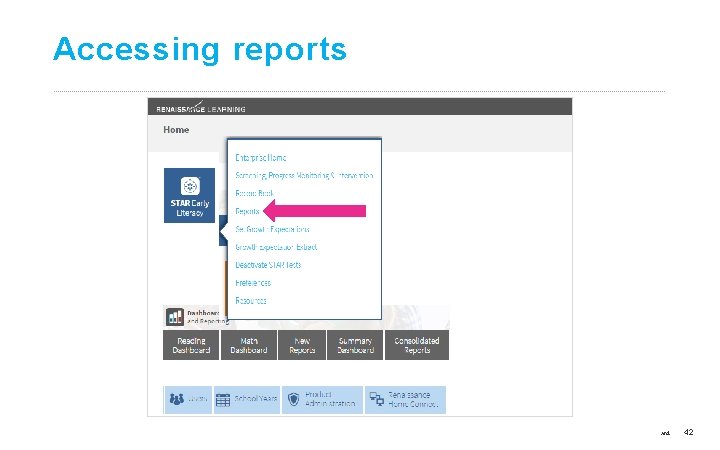Screen dimensions: 720x450
Task: Open the Math Dashboard
Action: 249,345
